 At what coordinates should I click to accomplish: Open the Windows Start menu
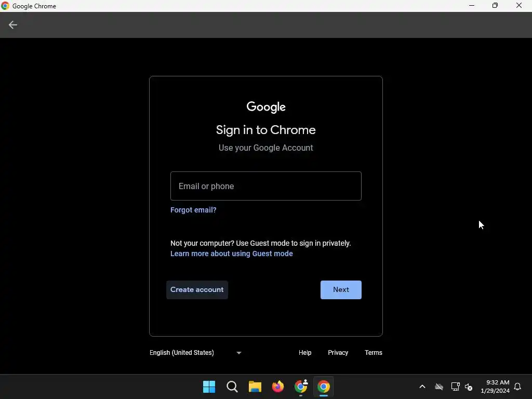(x=209, y=387)
